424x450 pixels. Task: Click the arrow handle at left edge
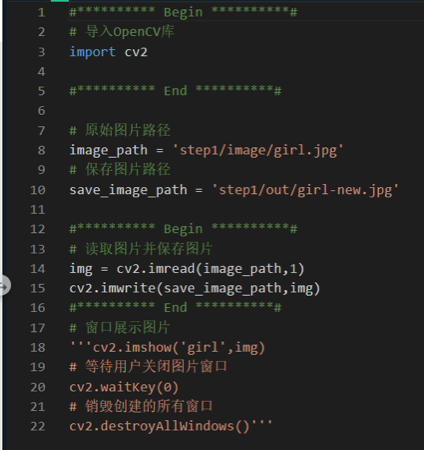click(4, 286)
